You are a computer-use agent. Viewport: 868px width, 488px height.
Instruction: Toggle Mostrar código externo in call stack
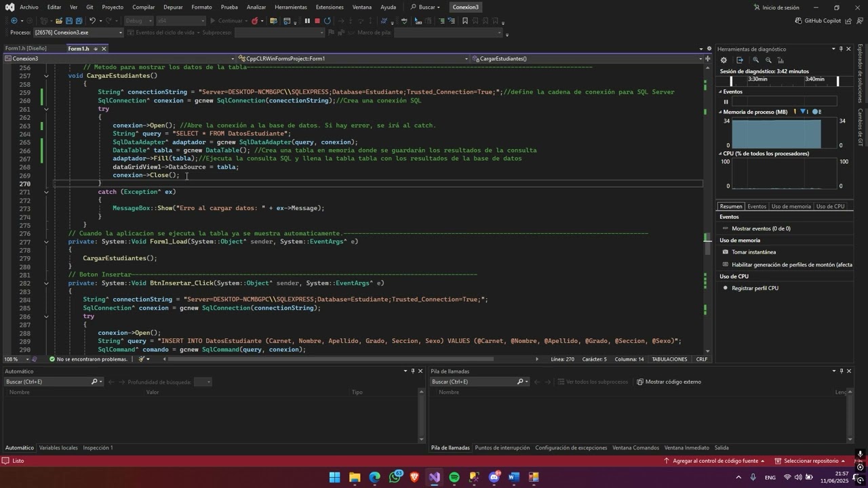[x=669, y=382]
